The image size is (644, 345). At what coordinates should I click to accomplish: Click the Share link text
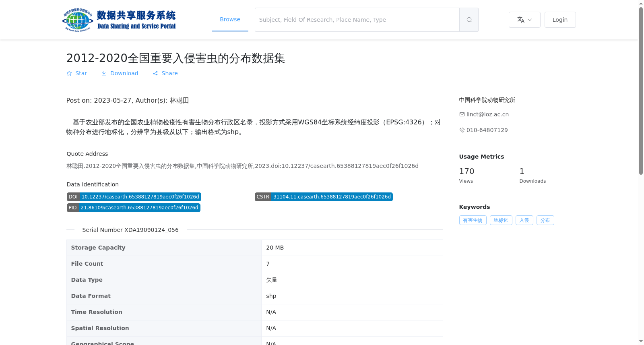[169, 73]
